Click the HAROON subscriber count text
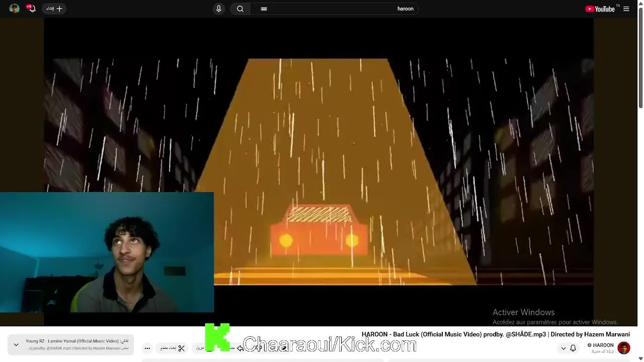Viewport: 644px width, 362px height. (x=602, y=351)
